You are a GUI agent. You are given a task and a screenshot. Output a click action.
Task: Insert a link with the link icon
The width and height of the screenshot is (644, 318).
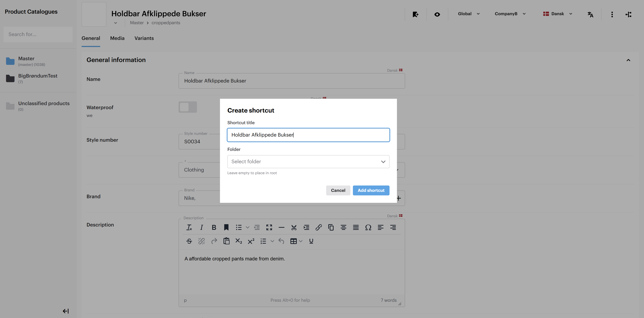click(x=319, y=227)
